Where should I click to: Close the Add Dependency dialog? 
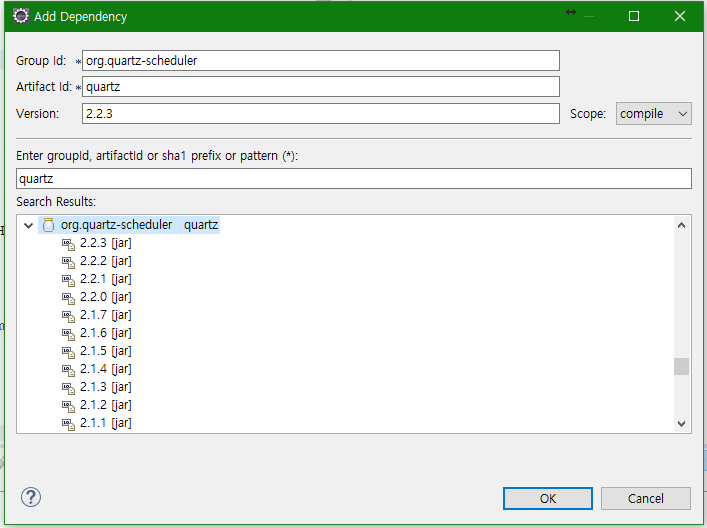click(x=679, y=16)
